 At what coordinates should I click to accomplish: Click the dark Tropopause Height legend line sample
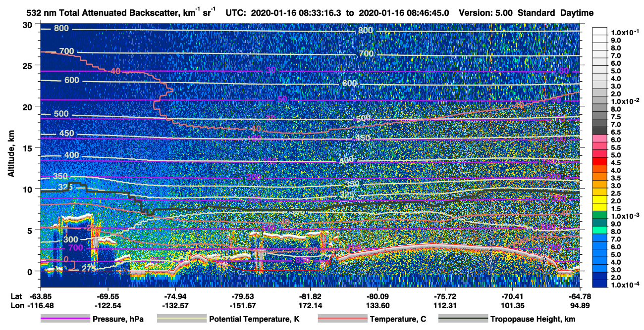pyautogui.click(x=463, y=319)
